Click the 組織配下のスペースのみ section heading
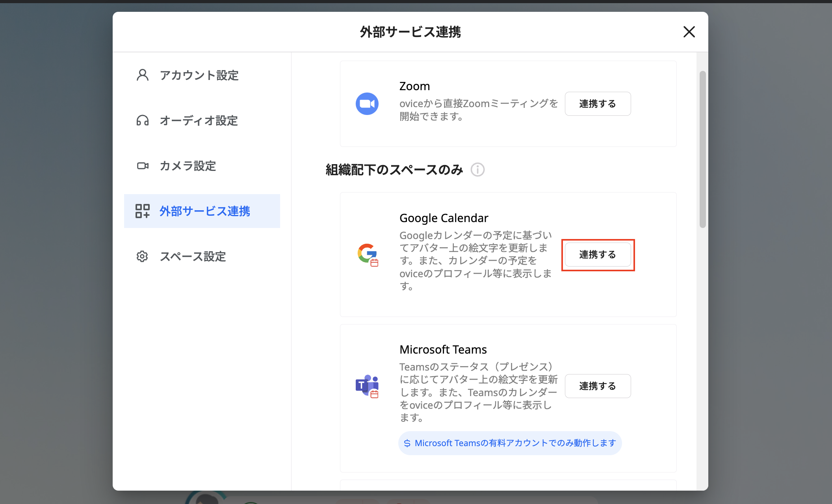Viewport: 832px width, 504px height. click(394, 170)
